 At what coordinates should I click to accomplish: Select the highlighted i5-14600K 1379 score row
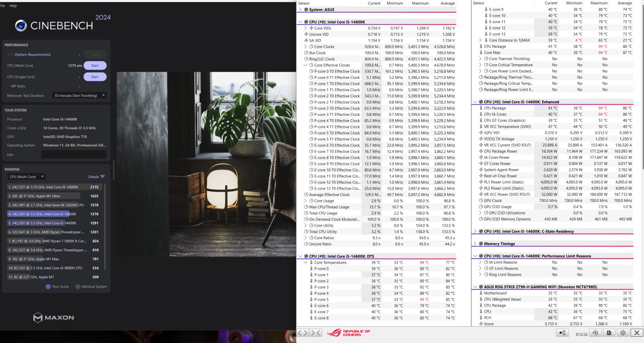(54, 214)
